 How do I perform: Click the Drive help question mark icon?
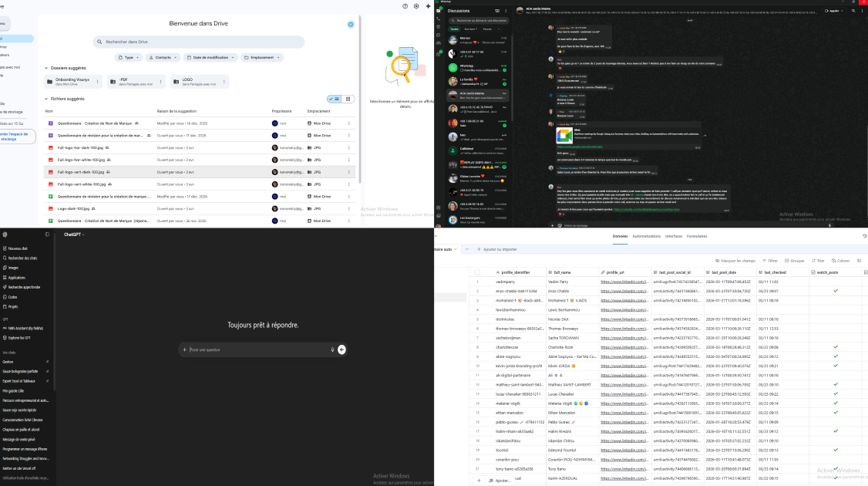click(x=405, y=6)
